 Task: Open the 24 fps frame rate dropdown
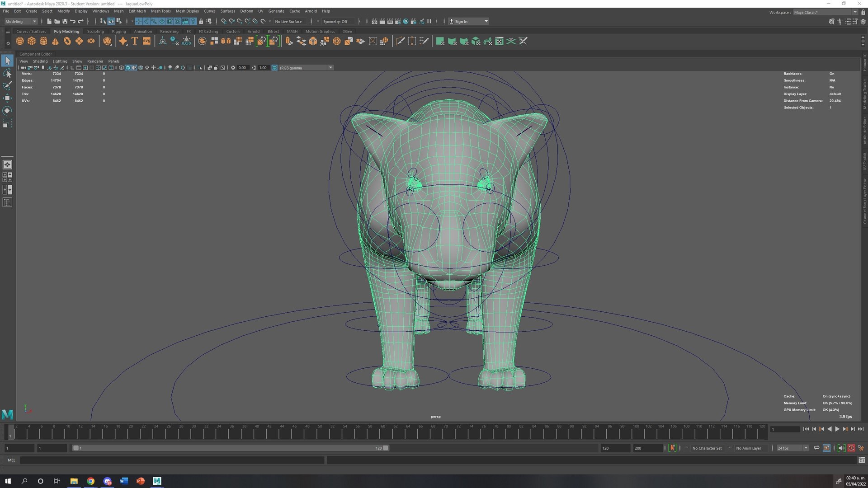[792, 448]
